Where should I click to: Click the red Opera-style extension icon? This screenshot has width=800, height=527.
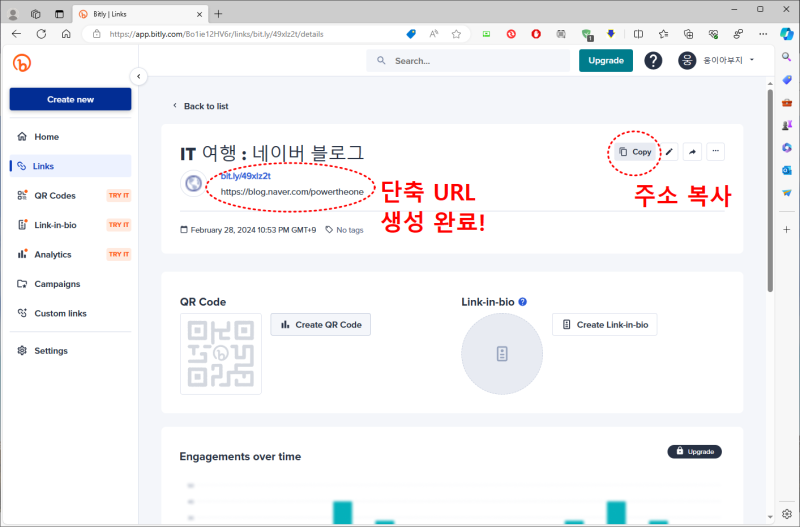(536, 34)
